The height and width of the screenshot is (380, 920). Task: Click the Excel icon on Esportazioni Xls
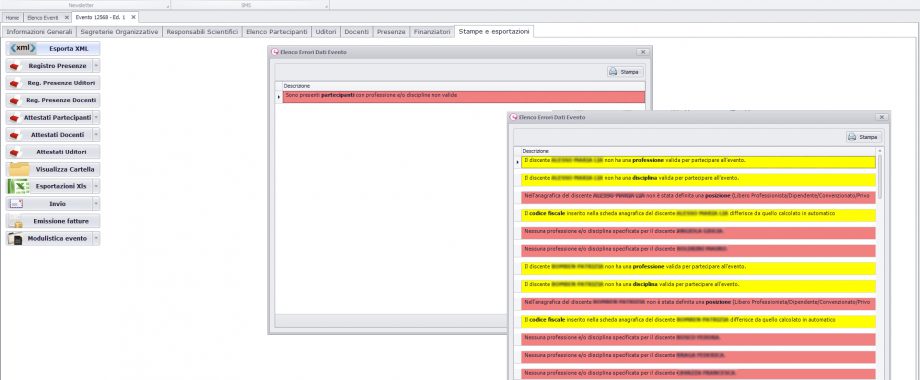pyautogui.click(x=18, y=186)
